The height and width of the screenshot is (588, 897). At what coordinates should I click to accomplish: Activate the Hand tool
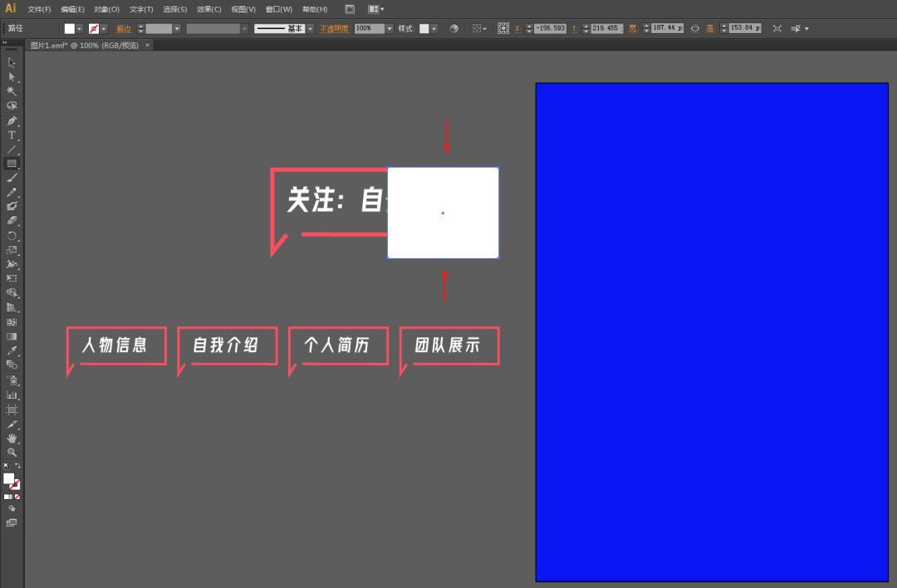12,437
